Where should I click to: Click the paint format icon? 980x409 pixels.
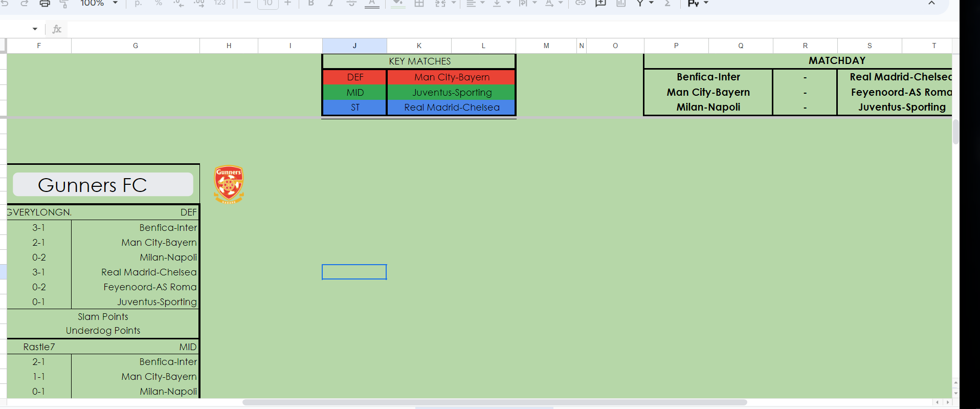64,4
